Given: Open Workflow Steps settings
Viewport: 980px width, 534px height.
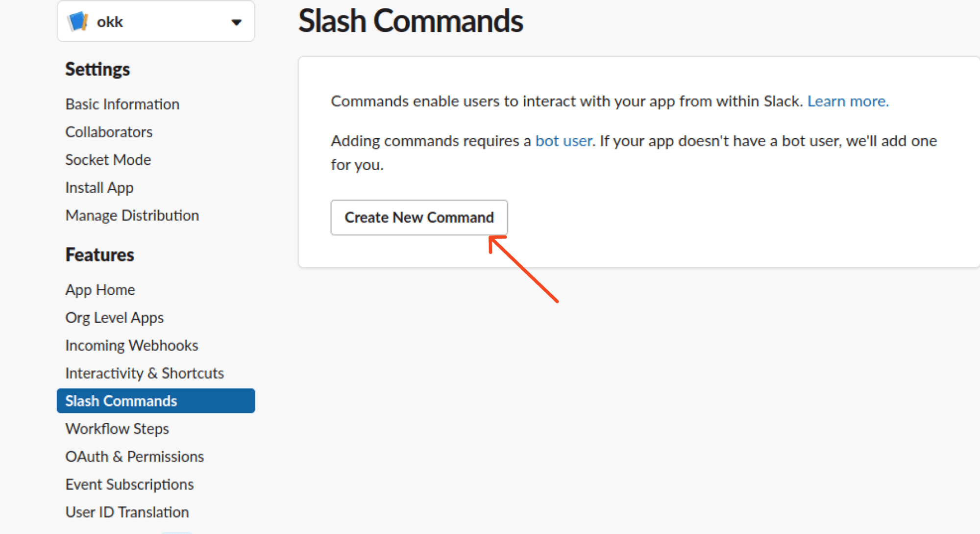Looking at the screenshot, I should click(x=117, y=429).
